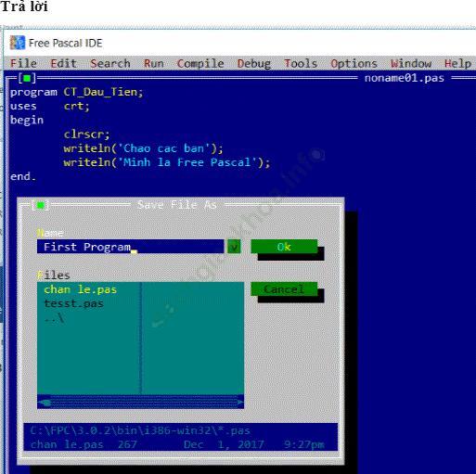The width and height of the screenshot is (476, 474).
Task: Open the Tools menu
Action: point(301,63)
